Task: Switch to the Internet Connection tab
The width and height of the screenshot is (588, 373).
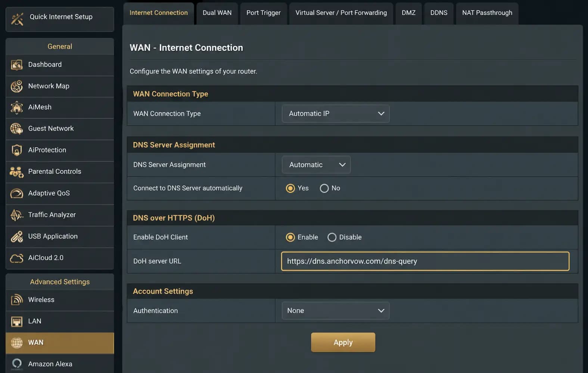Action: pos(159,13)
